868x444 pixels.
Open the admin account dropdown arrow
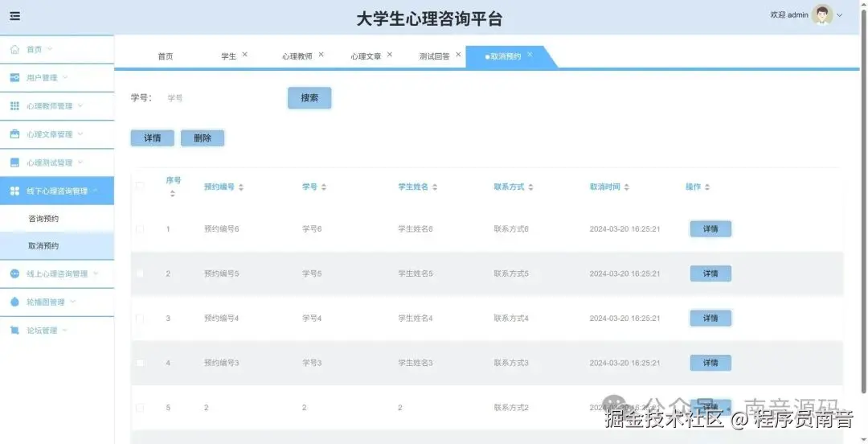840,15
